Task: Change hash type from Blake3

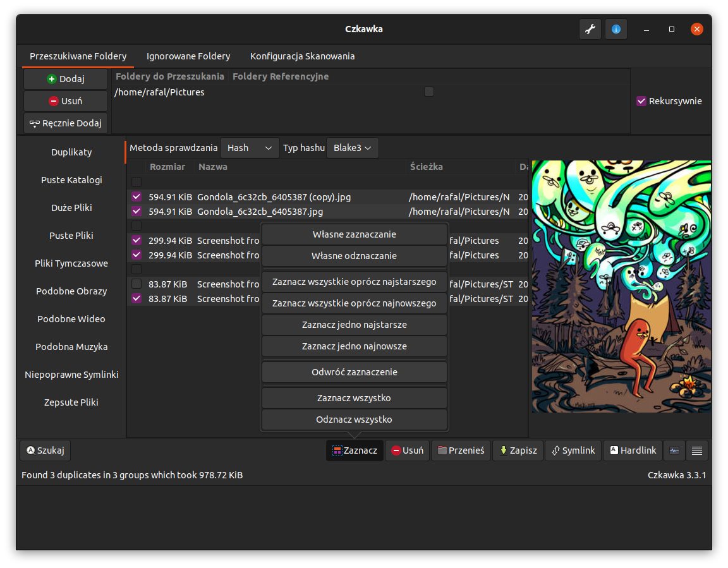Action: (x=353, y=147)
